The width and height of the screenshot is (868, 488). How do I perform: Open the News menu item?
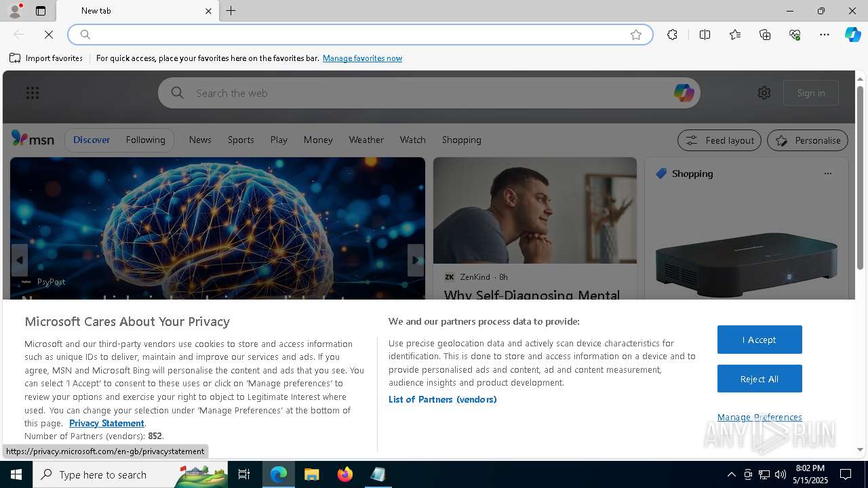[200, 140]
